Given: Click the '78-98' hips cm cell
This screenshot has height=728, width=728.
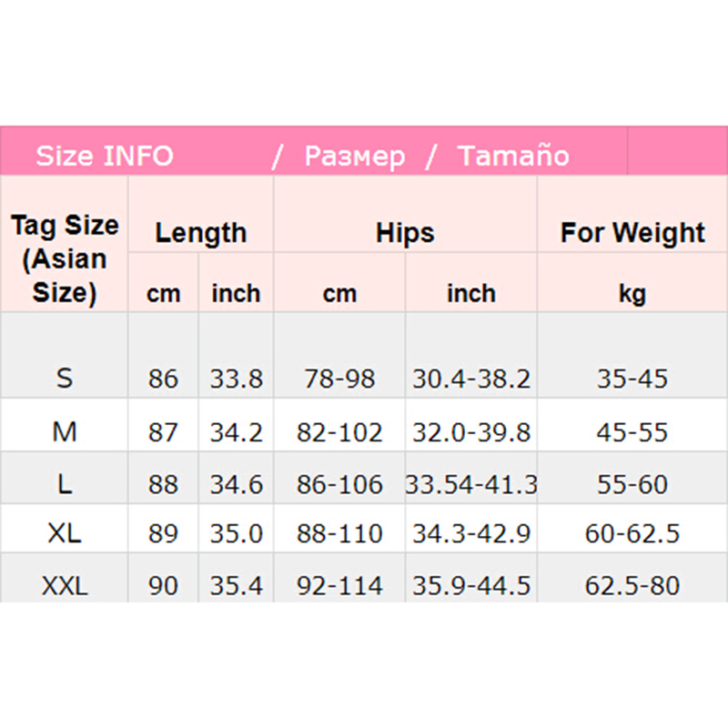Looking at the screenshot, I should click(x=339, y=378).
